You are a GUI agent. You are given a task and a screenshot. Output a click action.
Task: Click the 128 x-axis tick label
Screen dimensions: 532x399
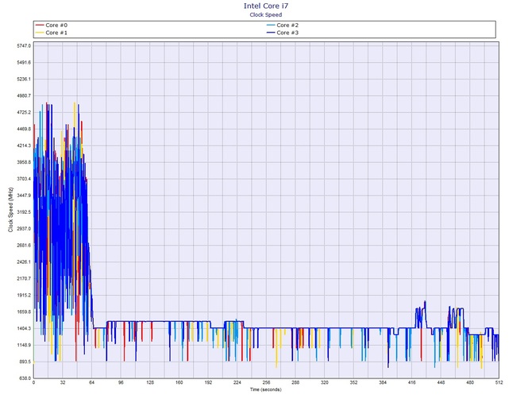pyautogui.click(x=150, y=382)
